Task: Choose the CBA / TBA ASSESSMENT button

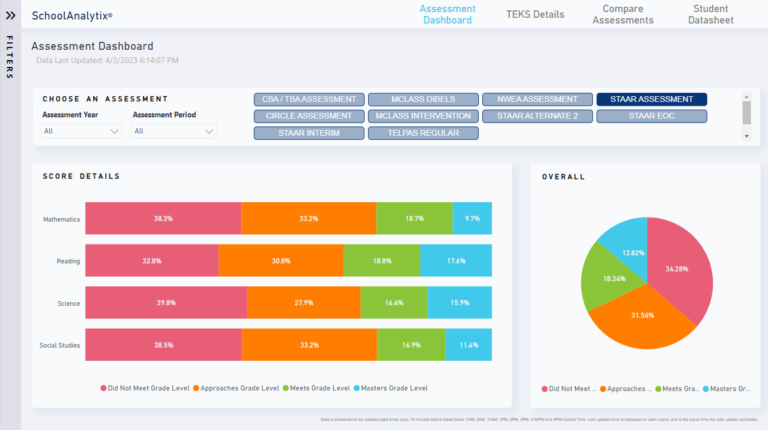Action: [x=308, y=99]
